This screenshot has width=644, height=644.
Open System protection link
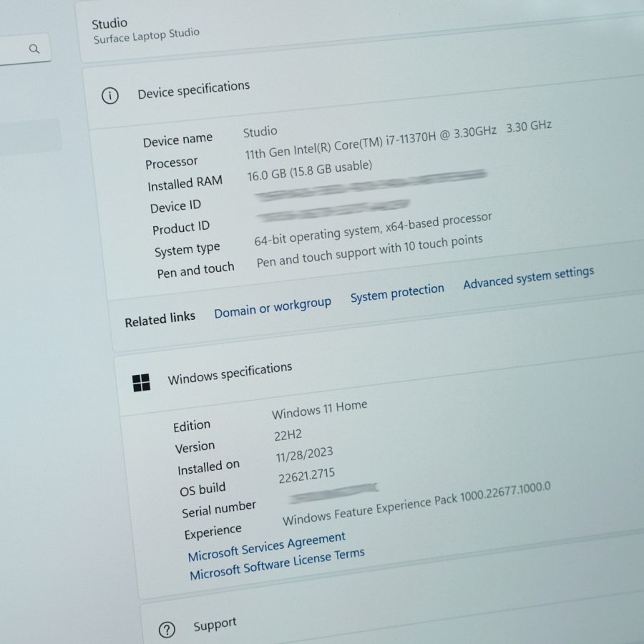coord(397,293)
